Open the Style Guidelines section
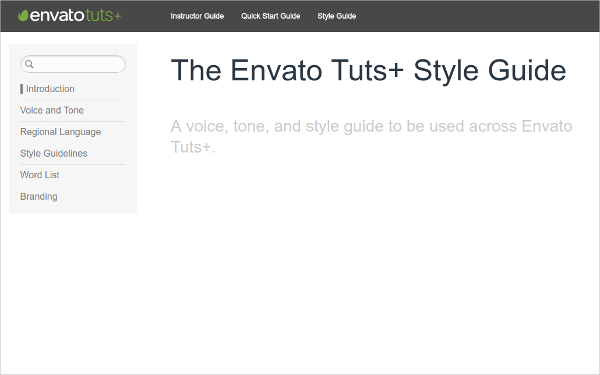This screenshot has width=600, height=375. coord(54,153)
